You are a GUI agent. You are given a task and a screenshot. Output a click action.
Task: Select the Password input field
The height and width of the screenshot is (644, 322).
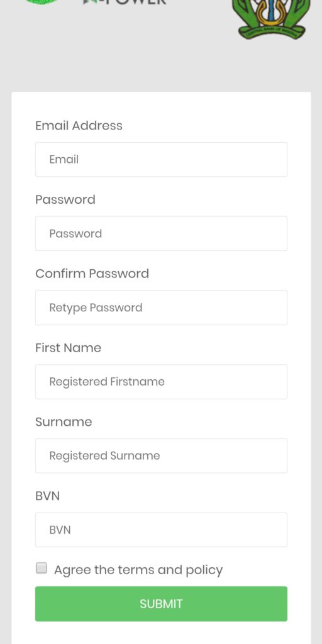pyautogui.click(x=161, y=233)
